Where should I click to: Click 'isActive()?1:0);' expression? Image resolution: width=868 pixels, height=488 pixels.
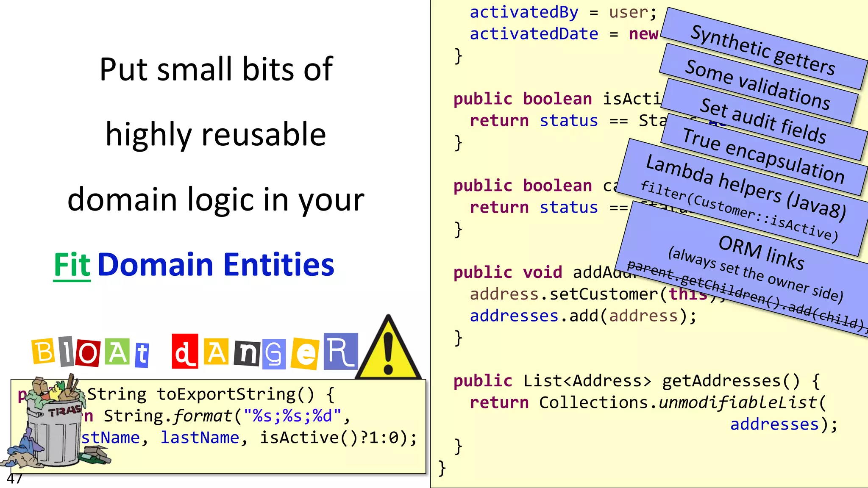pyautogui.click(x=338, y=438)
